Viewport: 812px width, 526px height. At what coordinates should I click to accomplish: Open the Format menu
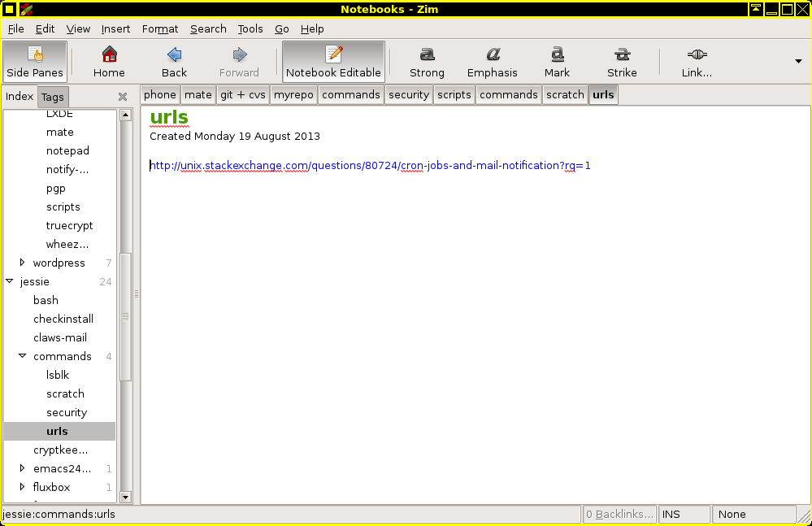(x=160, y=29)
